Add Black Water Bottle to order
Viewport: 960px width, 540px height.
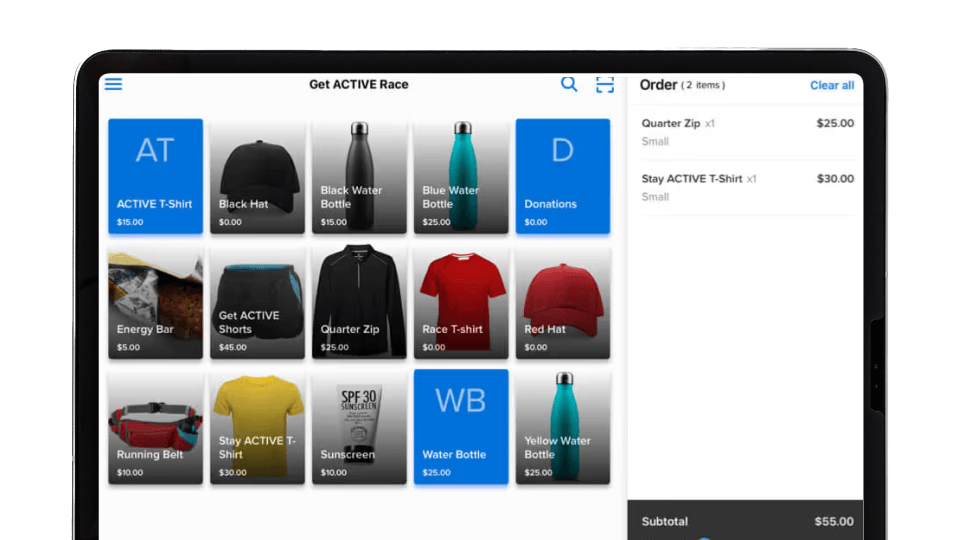(359, 176)
